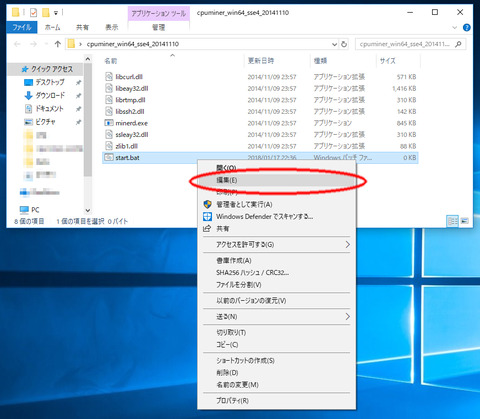Select the libssh2.dll file
The height and width of the screenshot is (419, 480).
pyautogui.click(x=130, y=111)
